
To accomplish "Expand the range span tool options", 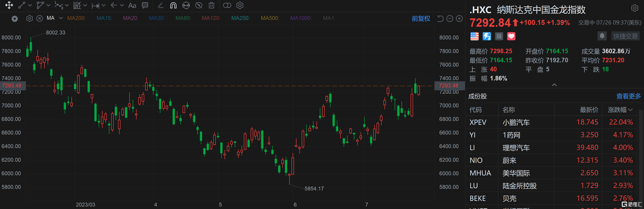I will pyautogui.click(x=103, y=5).
